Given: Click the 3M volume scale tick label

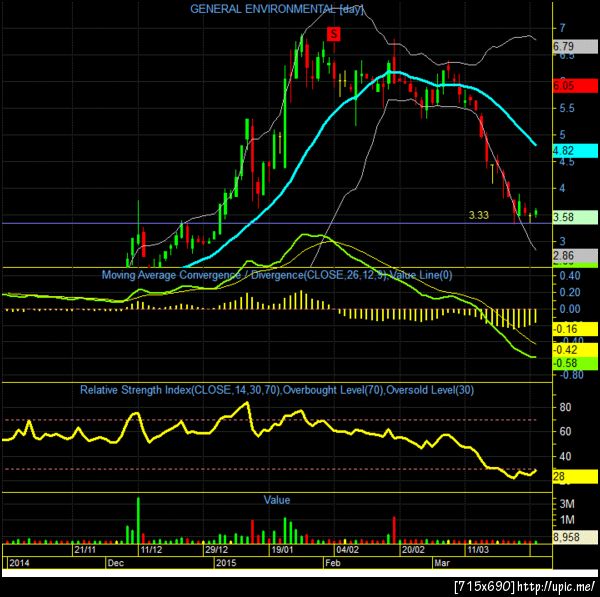Looking at the screenshot, I should (x=567, y=504).
